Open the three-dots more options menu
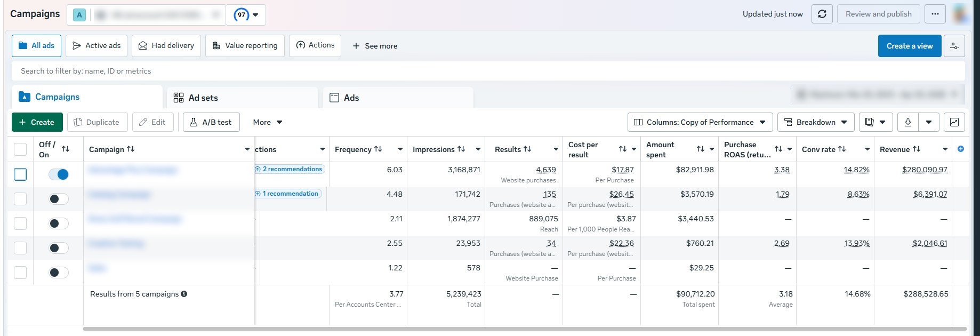This screenshot has height=336, width=980. [935, 14]
